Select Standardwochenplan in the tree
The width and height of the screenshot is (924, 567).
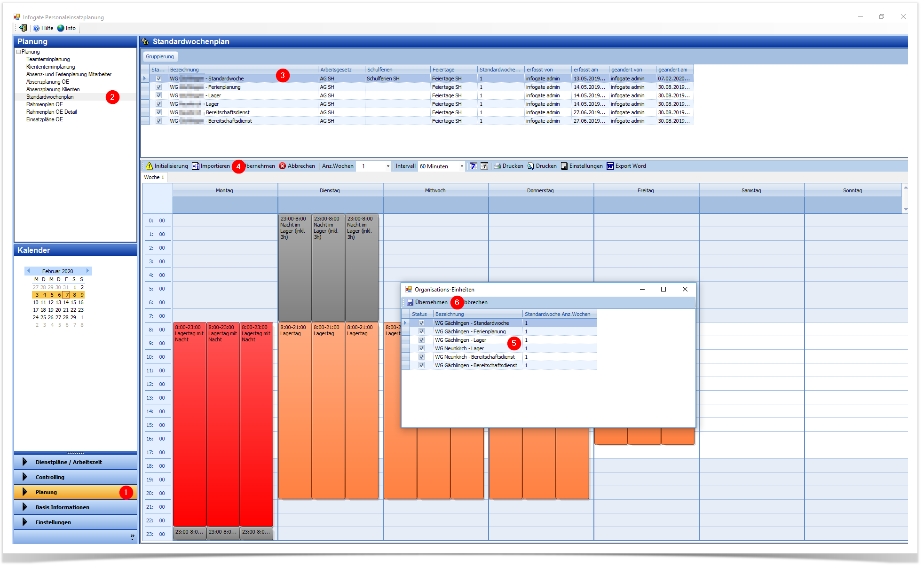50,97
